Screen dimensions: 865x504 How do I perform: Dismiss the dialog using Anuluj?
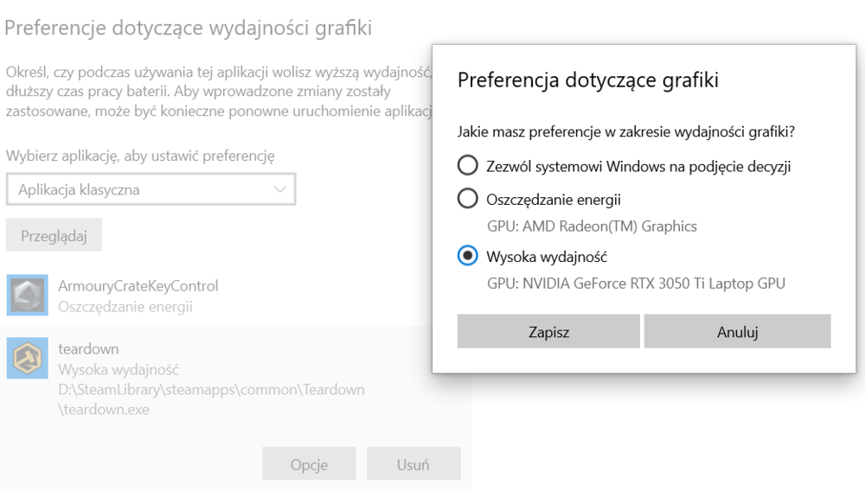point(737,331)
